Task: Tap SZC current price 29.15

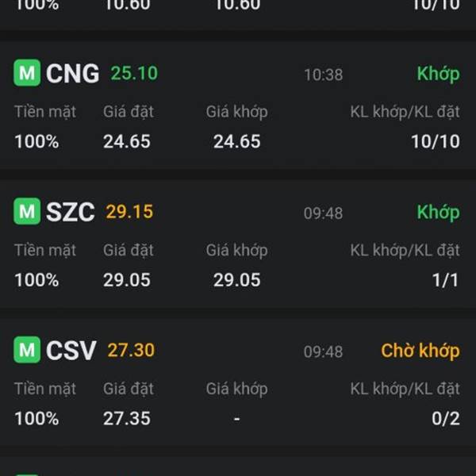Action: (x=129, y=212)
